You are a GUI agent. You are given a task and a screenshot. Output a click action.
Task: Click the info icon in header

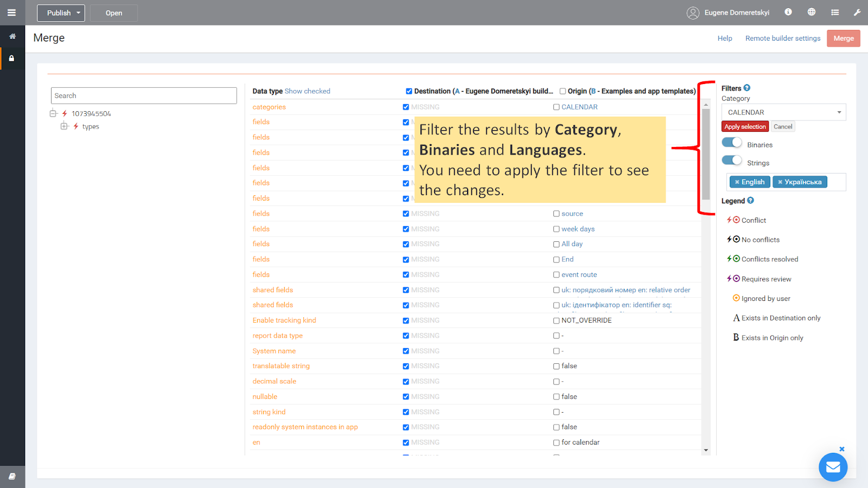click(x=788, y=12)
